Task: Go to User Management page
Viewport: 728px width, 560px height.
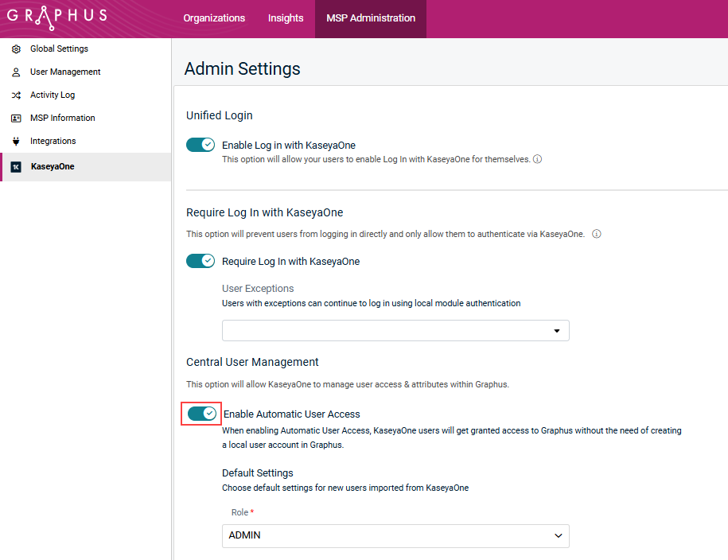Action: coord(65,72)
